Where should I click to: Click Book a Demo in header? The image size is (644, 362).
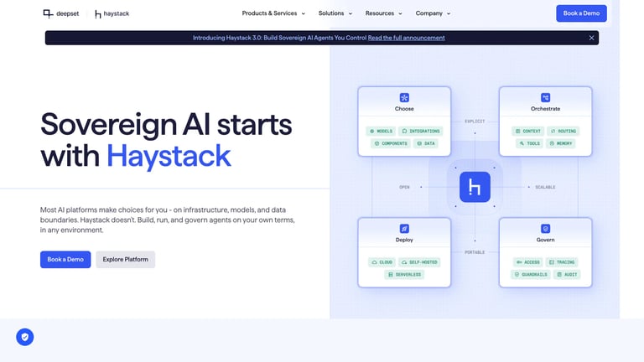click(x=581, y=13)
